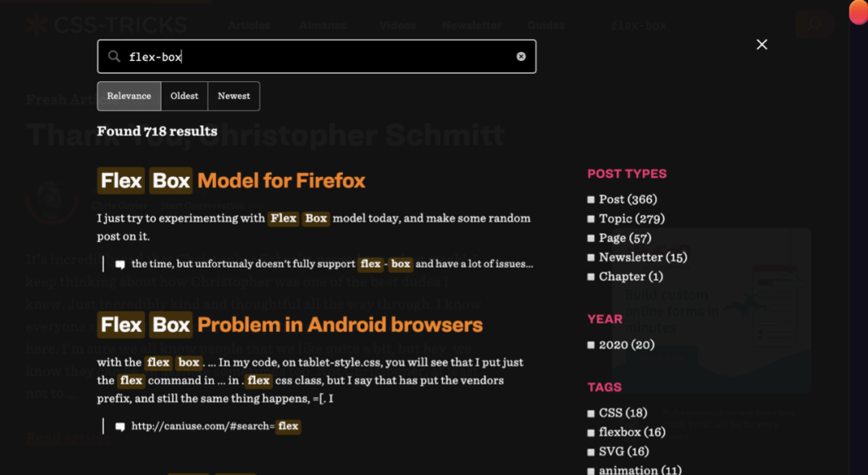Open Flex Box Model for Firefox result
868x475 pixels.
point(231,181)
